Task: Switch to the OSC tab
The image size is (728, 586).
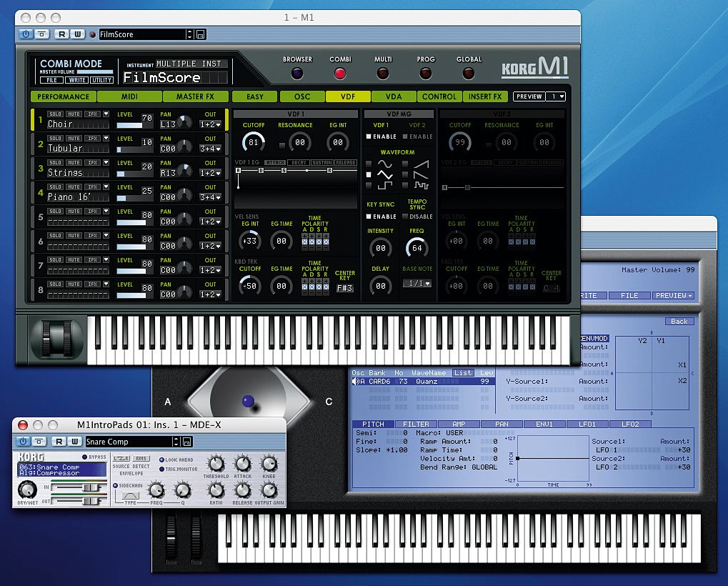Action: 301,96
